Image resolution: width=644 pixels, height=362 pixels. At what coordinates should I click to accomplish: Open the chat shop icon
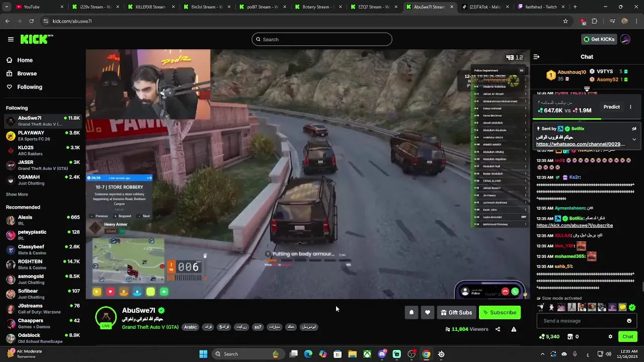tap(570, 337)
